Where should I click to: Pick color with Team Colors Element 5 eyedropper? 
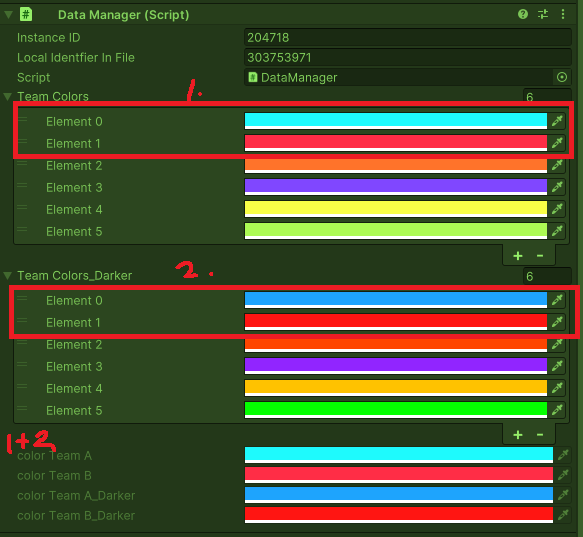tap(557, 231)
